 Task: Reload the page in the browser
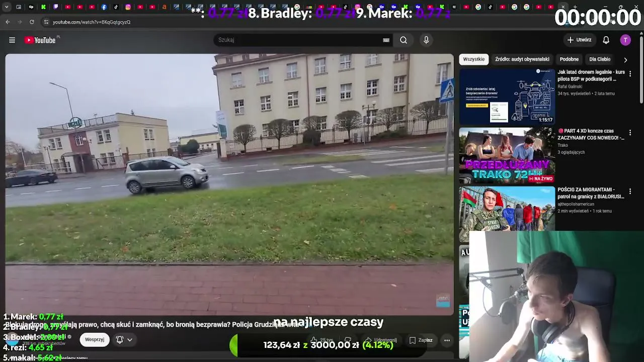click(x=32, y=22)
